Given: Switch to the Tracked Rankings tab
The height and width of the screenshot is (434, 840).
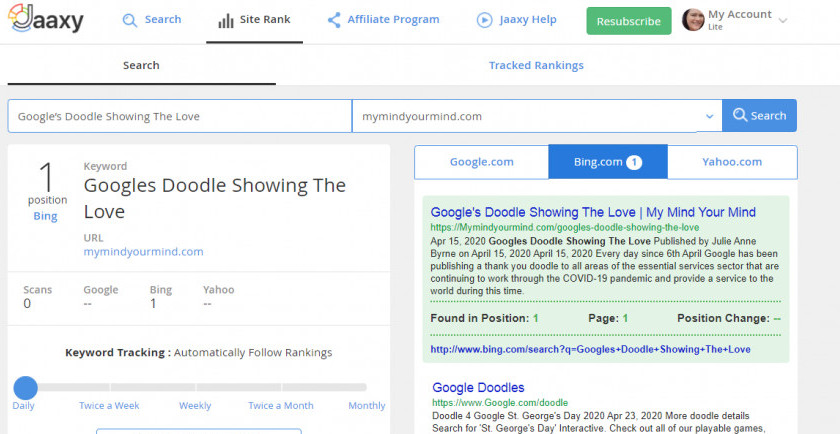Looking at the screenshot, I should coord(536,65).
